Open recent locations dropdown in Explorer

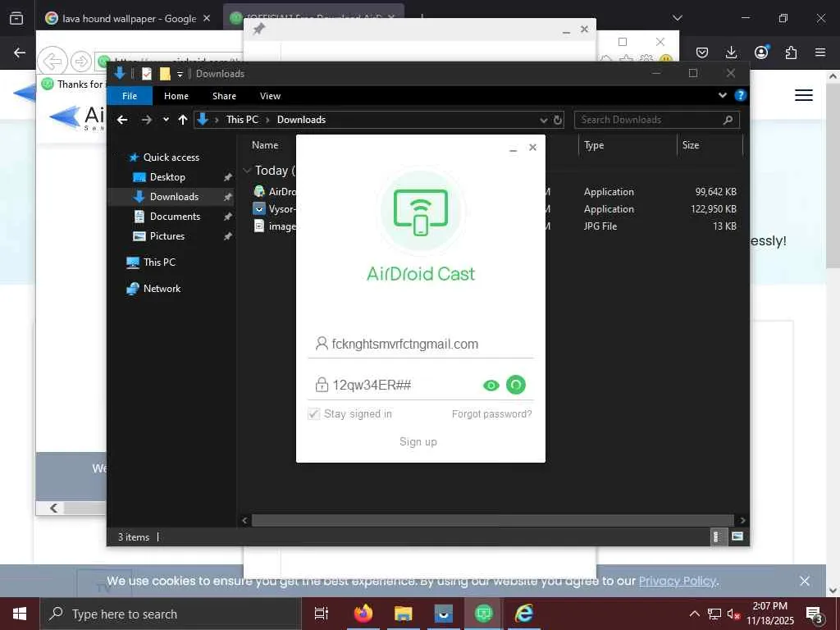166,120
